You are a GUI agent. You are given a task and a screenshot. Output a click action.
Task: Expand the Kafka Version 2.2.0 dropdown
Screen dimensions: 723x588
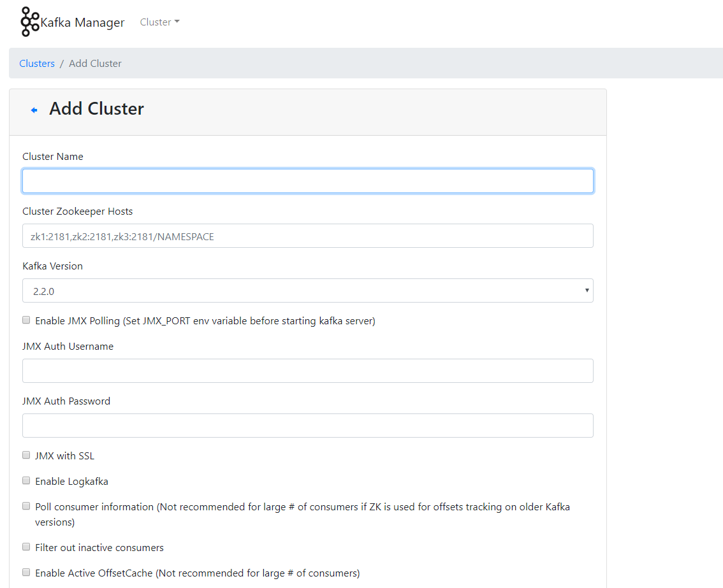pos(307,290)
